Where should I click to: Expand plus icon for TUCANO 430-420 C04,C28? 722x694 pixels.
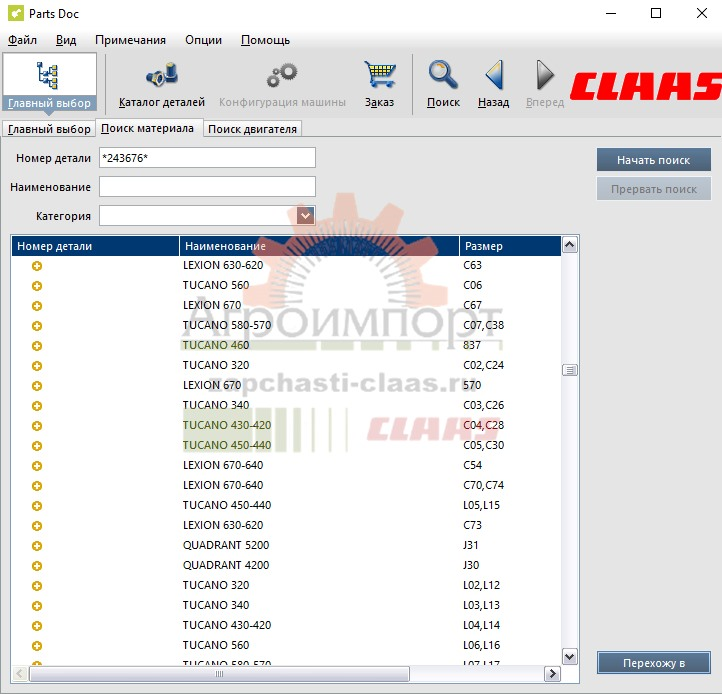click(x=37, y=426)
